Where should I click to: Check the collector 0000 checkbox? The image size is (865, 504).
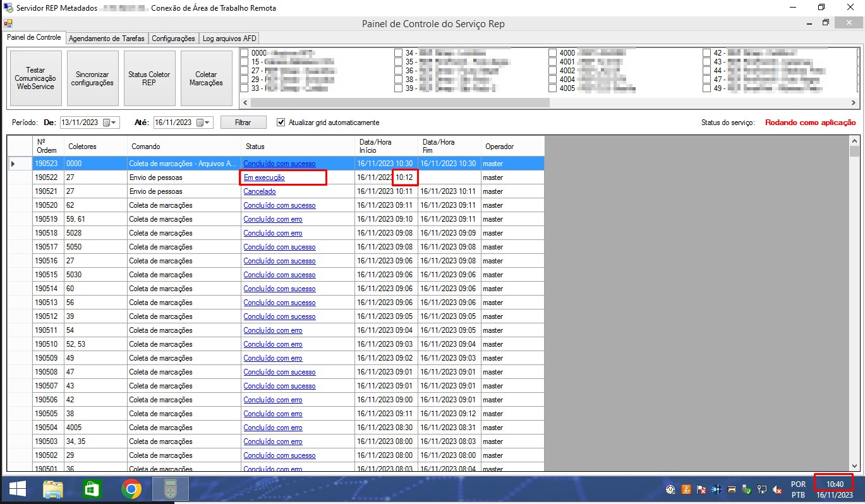click(244, 53)
